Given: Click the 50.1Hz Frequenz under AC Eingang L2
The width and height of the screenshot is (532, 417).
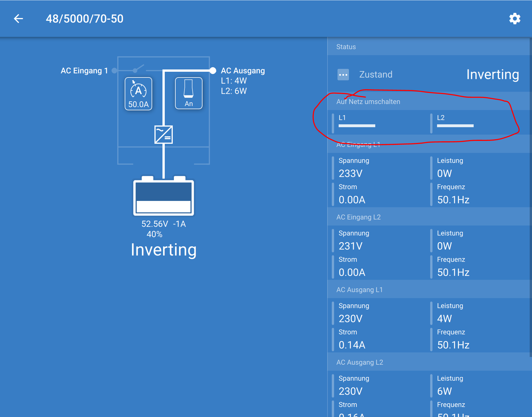Looking at the screenshot, I should pyautogui.click(x=453, y=272).
